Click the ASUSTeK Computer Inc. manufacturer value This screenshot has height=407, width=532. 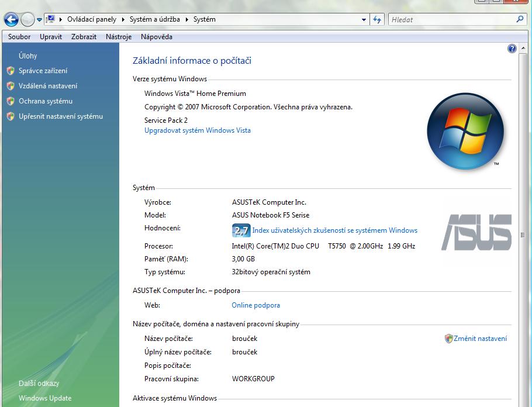tap(269, 202)
